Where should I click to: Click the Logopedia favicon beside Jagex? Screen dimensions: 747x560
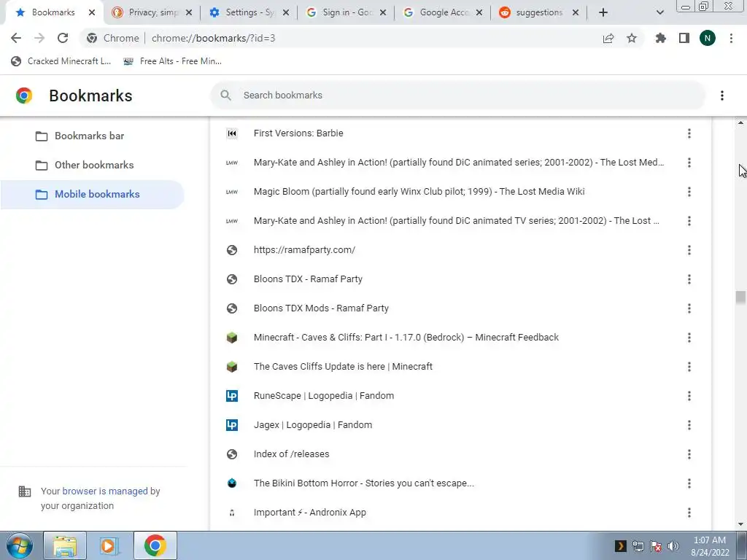[231, 425]
